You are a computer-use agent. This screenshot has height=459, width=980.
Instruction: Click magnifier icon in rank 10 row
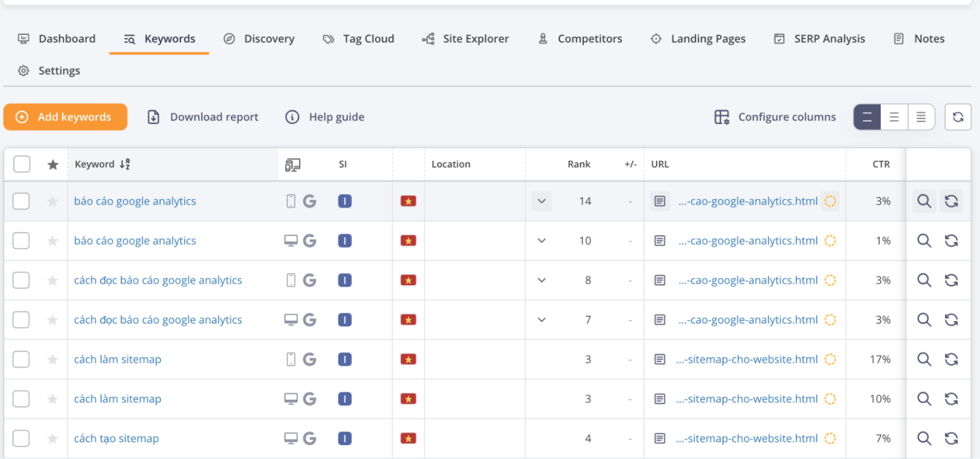pyautogui.click(x=924, y=240)
